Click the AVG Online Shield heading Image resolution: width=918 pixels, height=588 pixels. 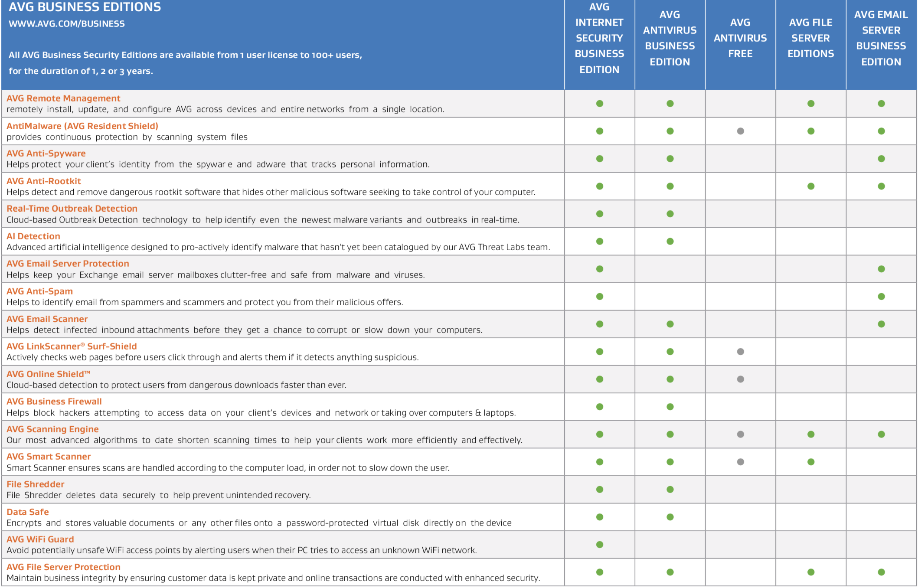[48, 374]
